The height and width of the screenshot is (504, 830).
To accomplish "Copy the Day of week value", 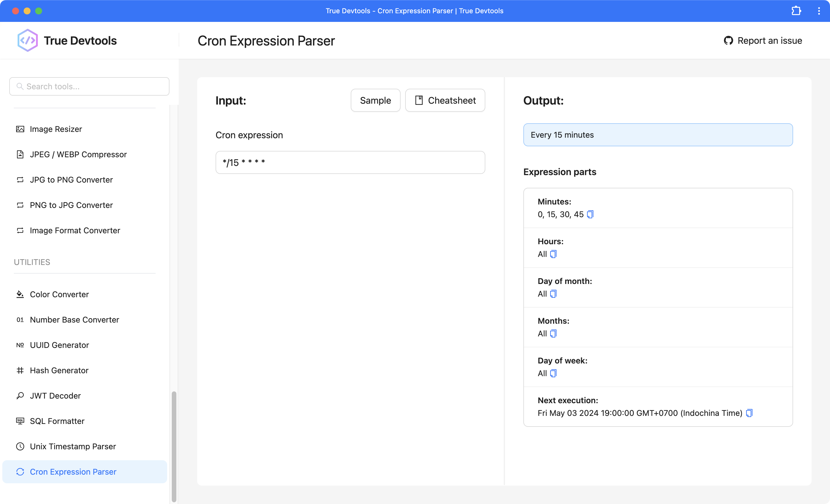I will 553,373.
